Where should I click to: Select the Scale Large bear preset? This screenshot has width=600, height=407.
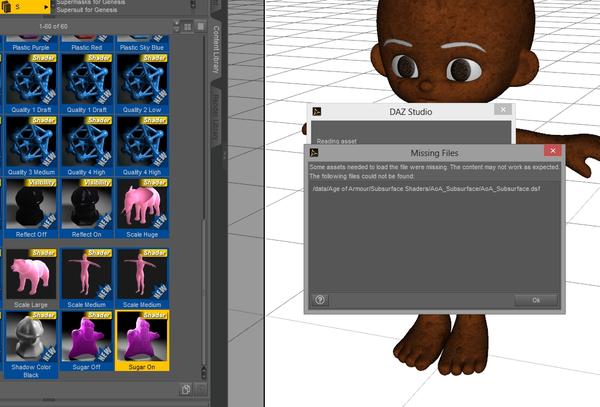[x=31, y=279]
